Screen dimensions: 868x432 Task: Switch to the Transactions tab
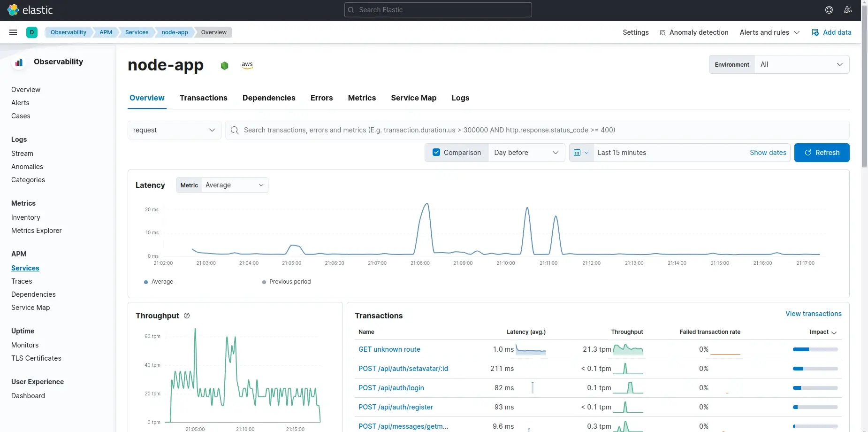[x=204, y=98]
